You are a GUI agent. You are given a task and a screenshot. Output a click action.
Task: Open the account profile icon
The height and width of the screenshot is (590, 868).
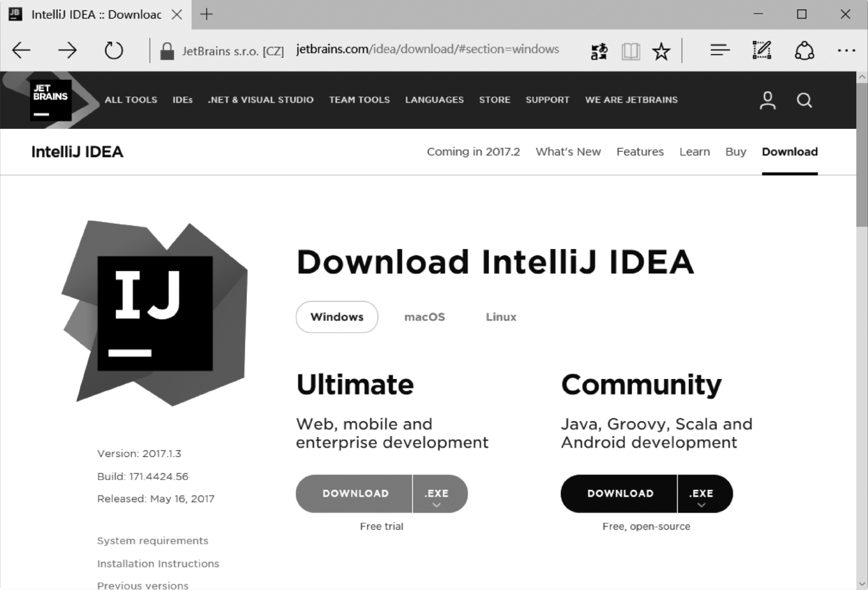[767, 100]
